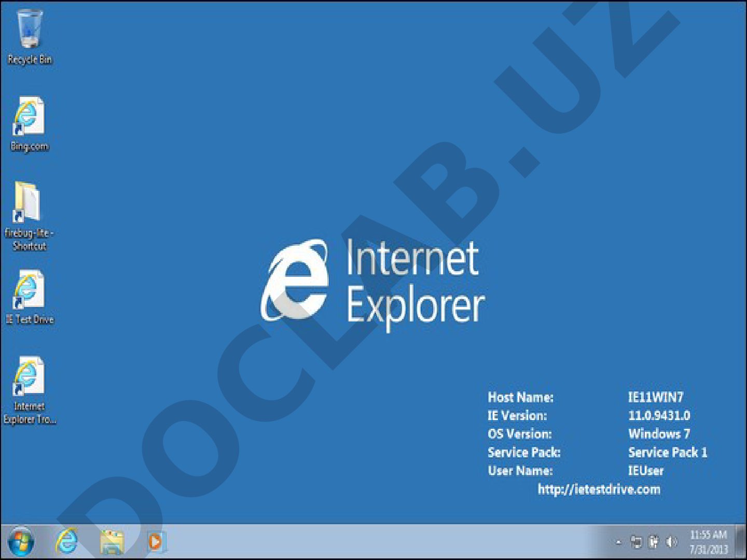
Task: Click the Service Pack 1 value
Action: coord(668,452)
